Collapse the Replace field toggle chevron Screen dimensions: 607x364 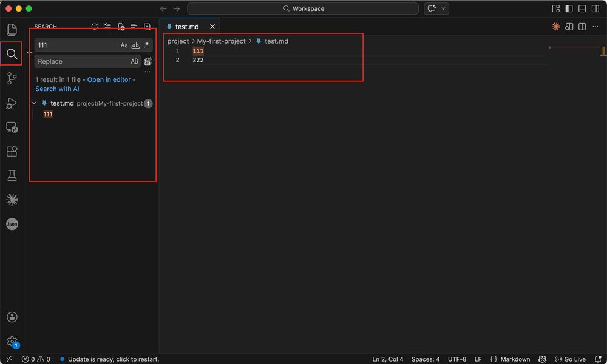click(30, 53)
